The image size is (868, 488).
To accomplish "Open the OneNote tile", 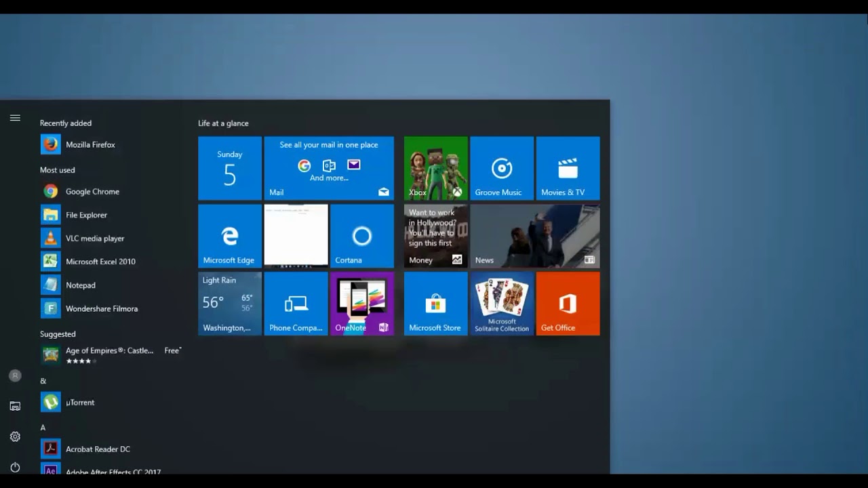I will click(362, 304).
